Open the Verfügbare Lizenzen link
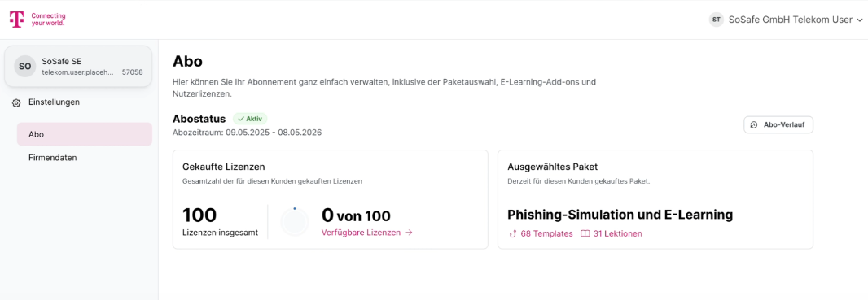This screenshot has height=300, width=868. coord(367,233)
